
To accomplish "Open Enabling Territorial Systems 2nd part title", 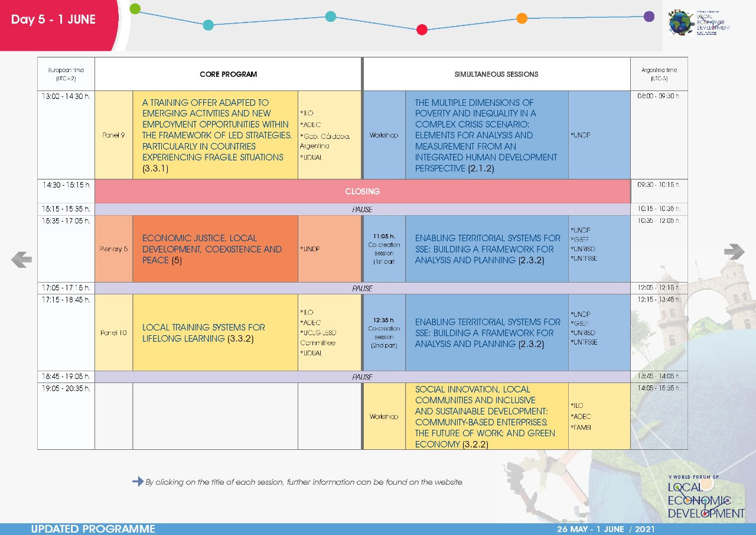I will 488,333.
